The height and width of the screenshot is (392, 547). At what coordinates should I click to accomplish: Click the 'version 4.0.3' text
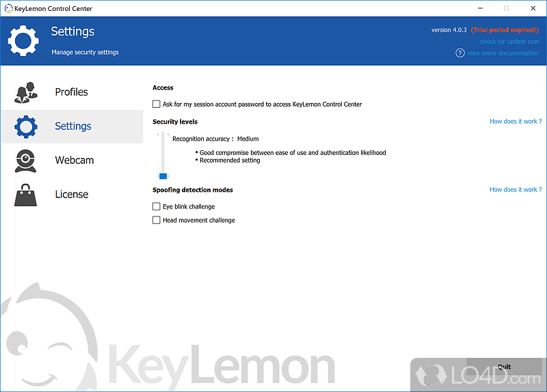[x=449, y=30]
